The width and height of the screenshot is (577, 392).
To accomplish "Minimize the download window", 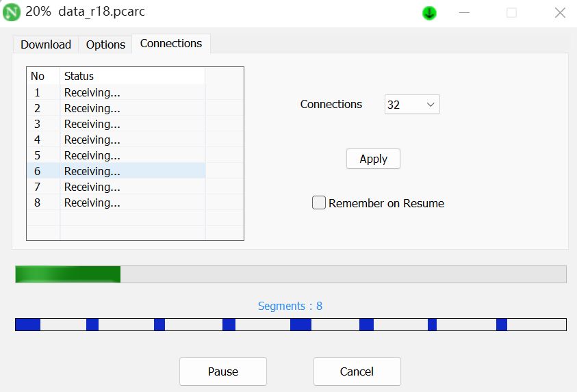I will click(x=464, y=13).
